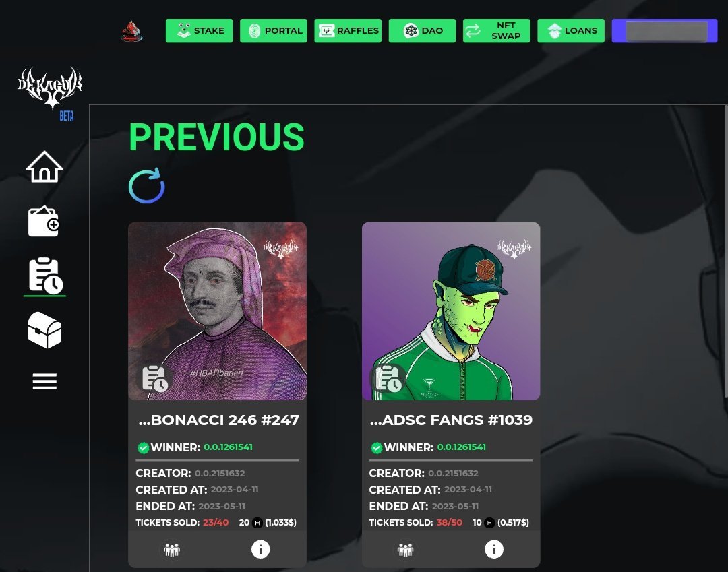Show info for Bonacci 246 #247 raffle
728x572 pixels.
click(x=260, y=549)
